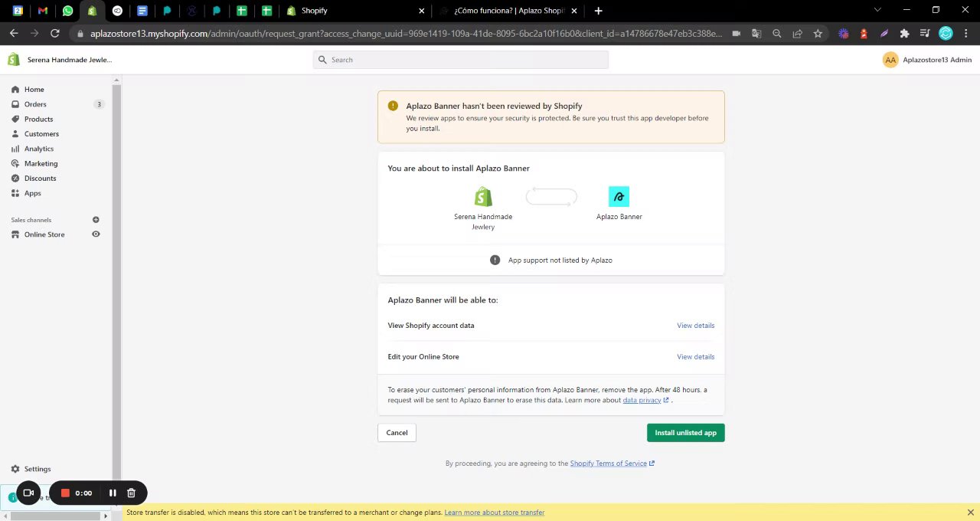
Task: Switch to the Google Docs pinned tab
Action: [142, 11]
